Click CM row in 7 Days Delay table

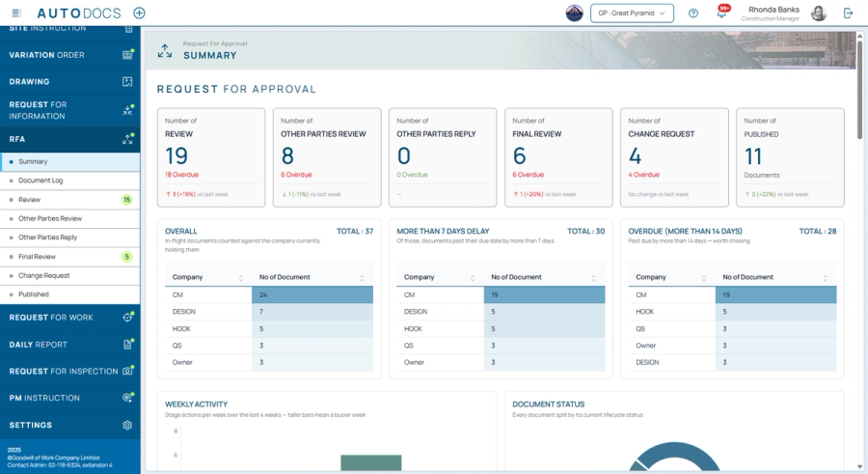(x=501, y=295)
